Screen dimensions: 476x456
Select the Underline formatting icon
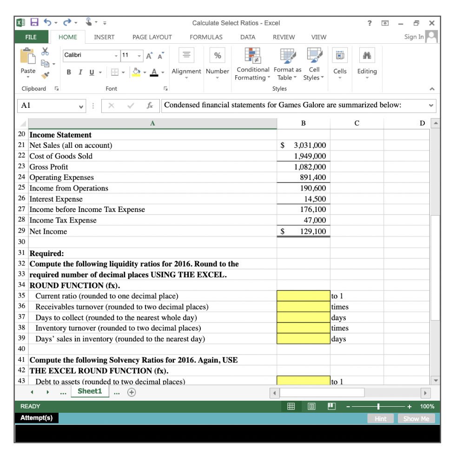92,73
